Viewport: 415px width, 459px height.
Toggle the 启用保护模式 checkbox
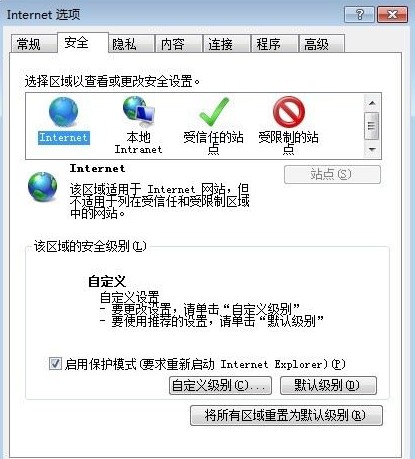click(55, 363)
